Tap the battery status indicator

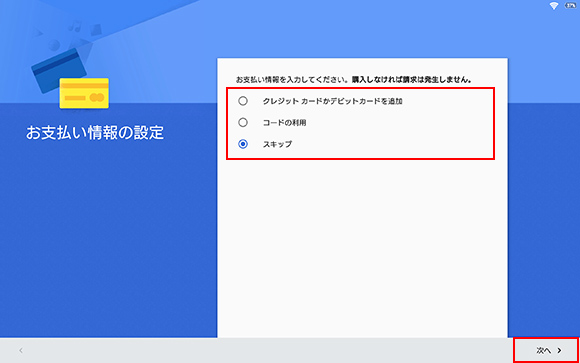570,6
